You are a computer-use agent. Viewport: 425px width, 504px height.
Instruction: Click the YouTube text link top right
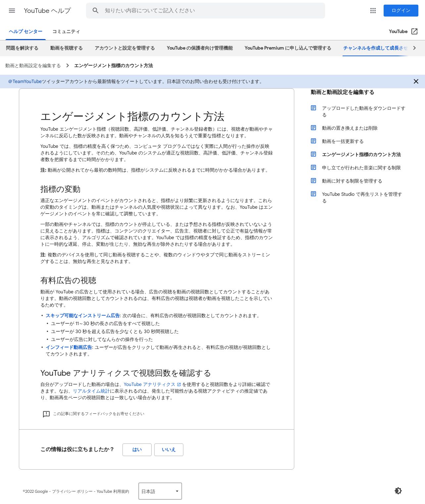tap(398, 31)
